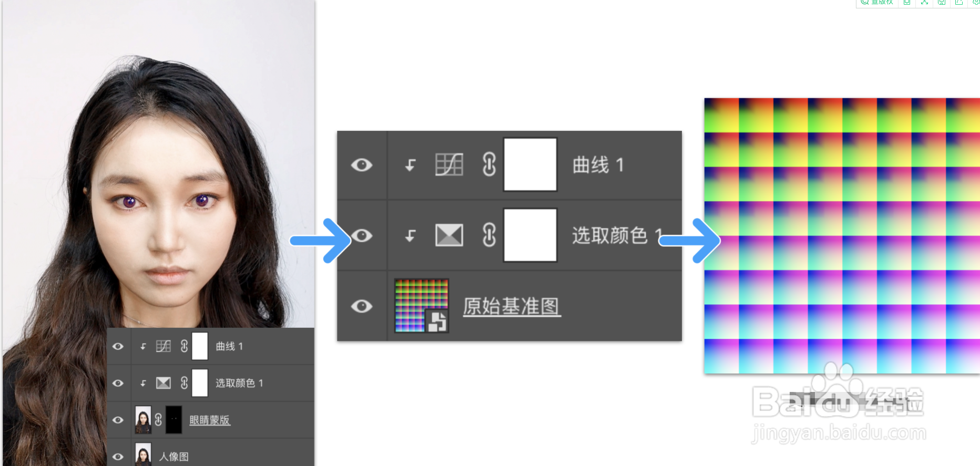
Task: Click the underlined 眼睛蒙版 layer name
Action: pos(210,420)
